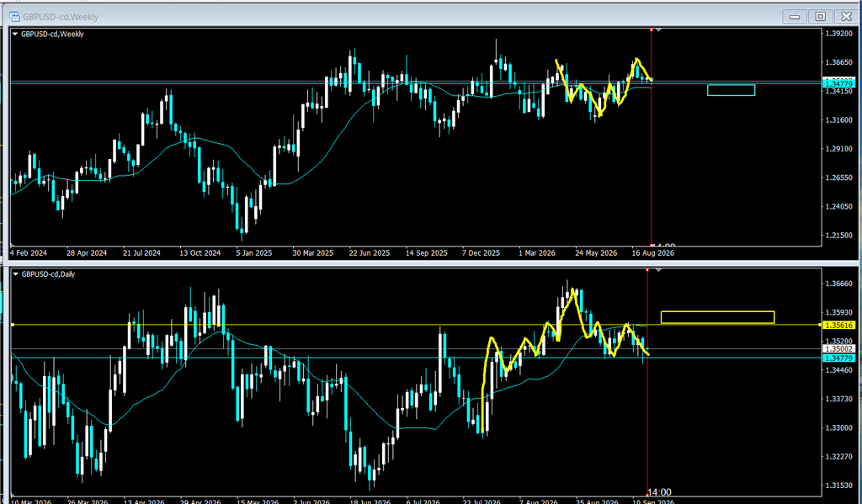Minimize the GBPUSD-cd,Weekly window

click(795, 17)
